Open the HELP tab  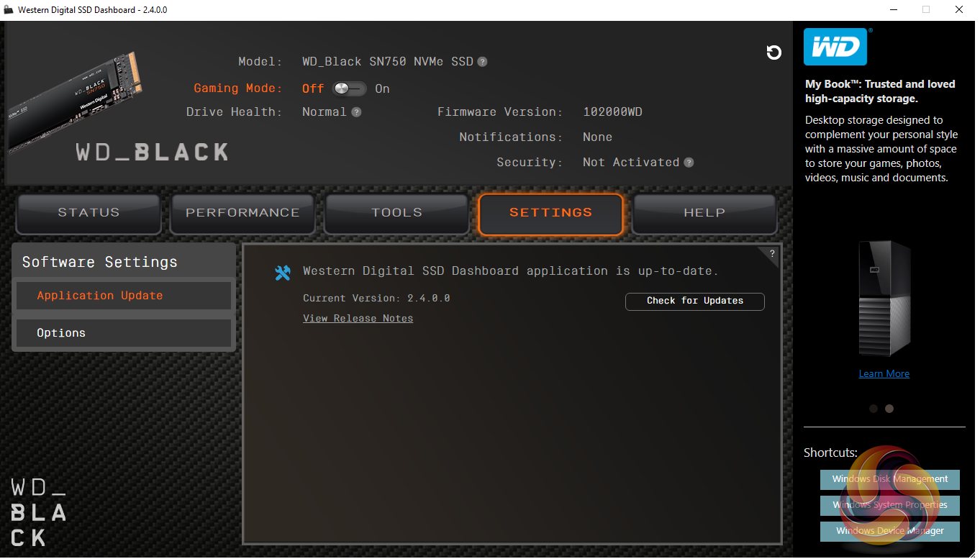pyautogui.click(x=704, y=213)
